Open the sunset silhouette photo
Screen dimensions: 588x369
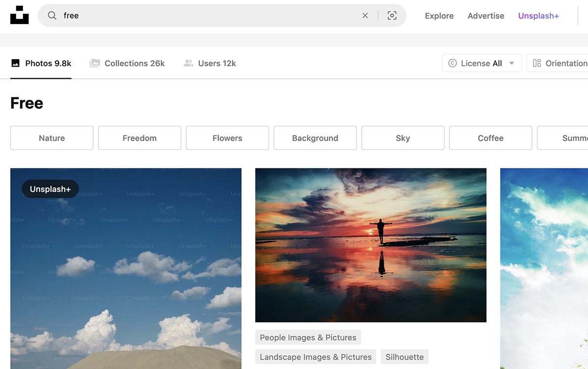tap(371, 245)
